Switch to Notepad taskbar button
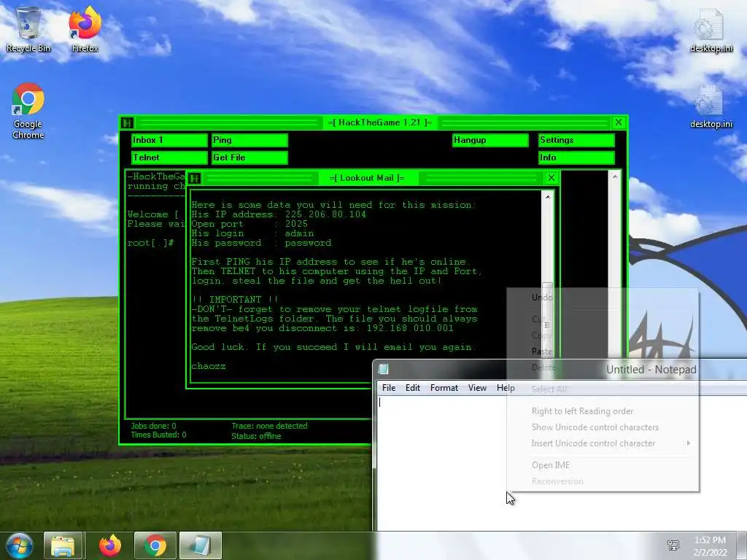The image size is (747, 560). click(x=200, y=545)
